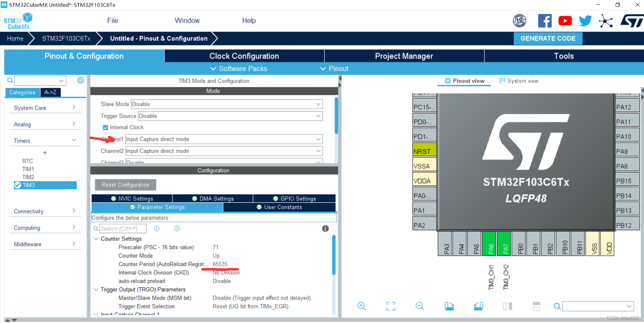Open the Channel2 mode dropdown
Screen dimensions: 644x323
pyautogui.click(x=224, y=151)
